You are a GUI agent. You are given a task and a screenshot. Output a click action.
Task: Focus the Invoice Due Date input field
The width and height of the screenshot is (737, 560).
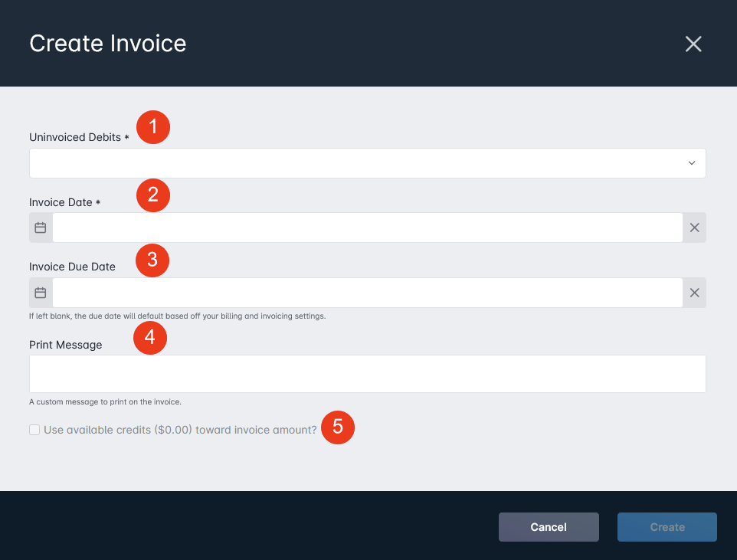click(368, 293)
